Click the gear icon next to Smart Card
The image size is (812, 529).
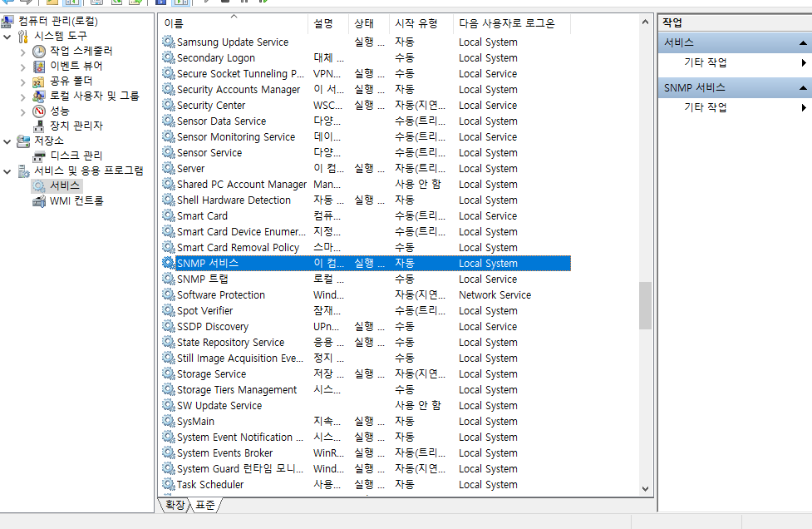169,215
